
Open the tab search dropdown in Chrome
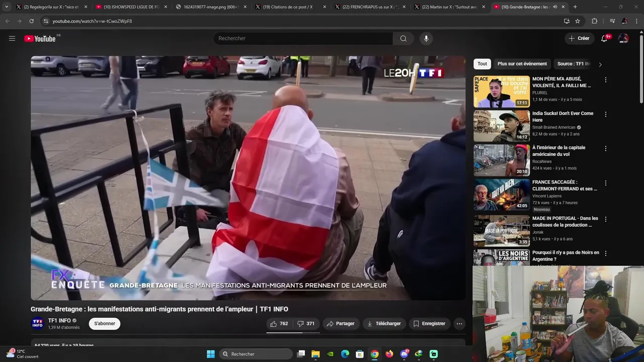point(7,7)
